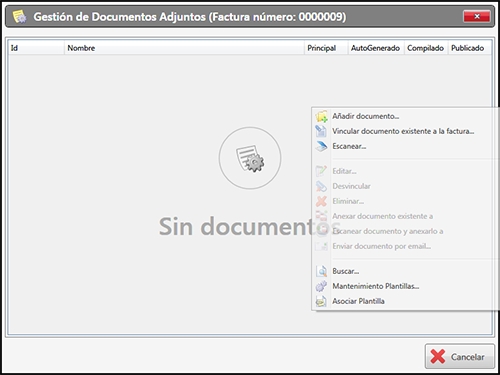The image size is (500, 375).
Task: Click the red X icon beside Eliminar
Action: [321, 201]
